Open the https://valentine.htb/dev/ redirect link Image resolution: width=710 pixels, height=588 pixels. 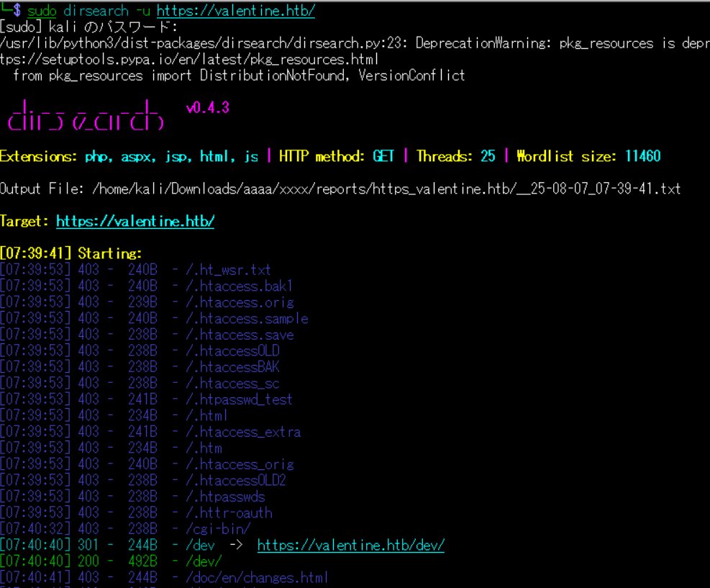point(350,545)
